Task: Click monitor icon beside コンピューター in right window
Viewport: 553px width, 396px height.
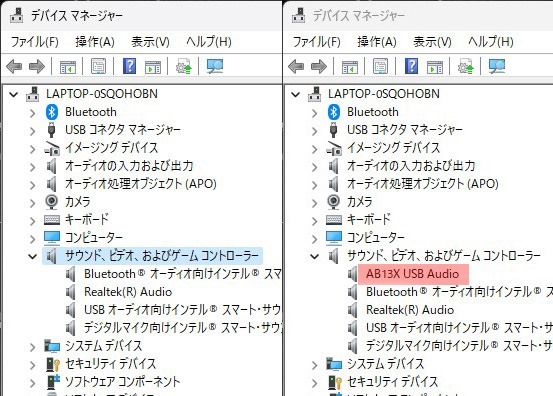Action: pyautogui.click(x=334, y=238)
